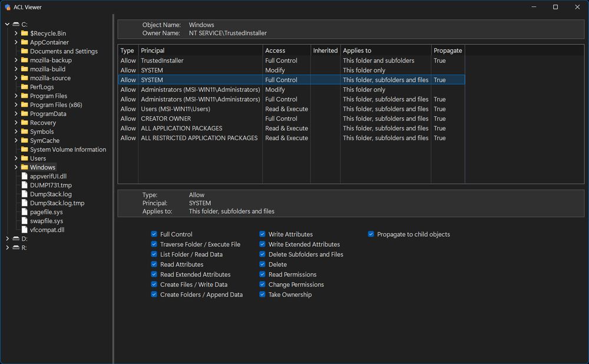Viewport: 589px width, 364px height.
Task: Select SYSTEM row with Modify access
Action: [x=292, y=70]
